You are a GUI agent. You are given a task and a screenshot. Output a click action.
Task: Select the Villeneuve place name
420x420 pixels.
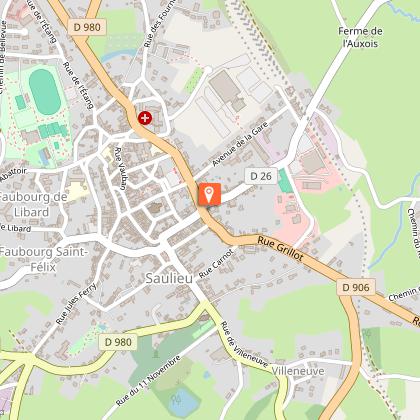click(298, 371)
